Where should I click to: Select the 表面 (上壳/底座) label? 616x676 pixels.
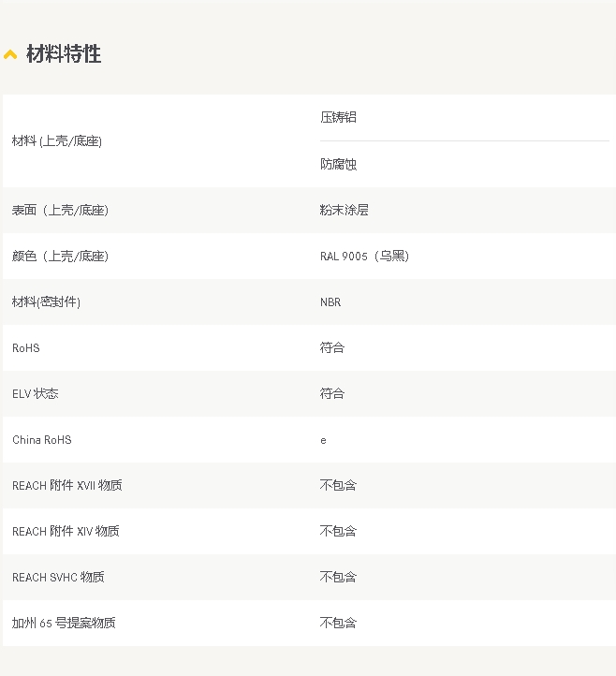coord(60,211)
